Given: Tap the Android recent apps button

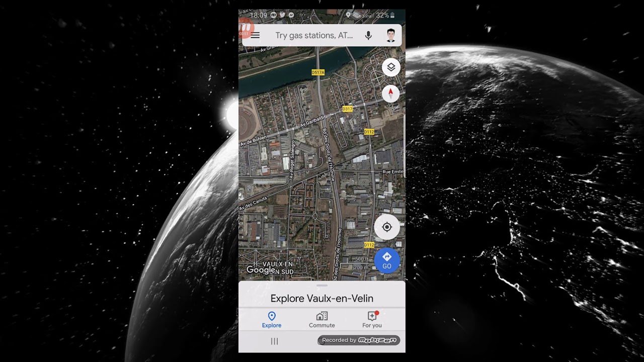Looking at the screenshot, I should 275,341.
